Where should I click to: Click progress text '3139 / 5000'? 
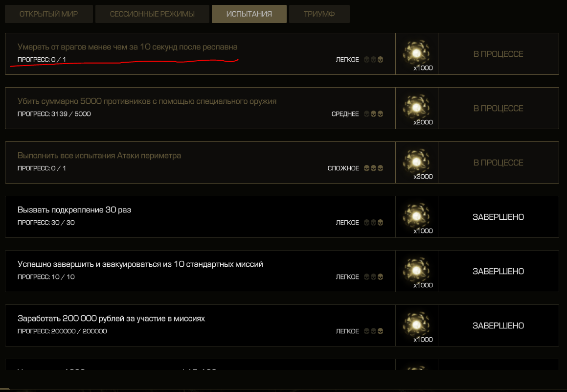(x=71, y=114)
